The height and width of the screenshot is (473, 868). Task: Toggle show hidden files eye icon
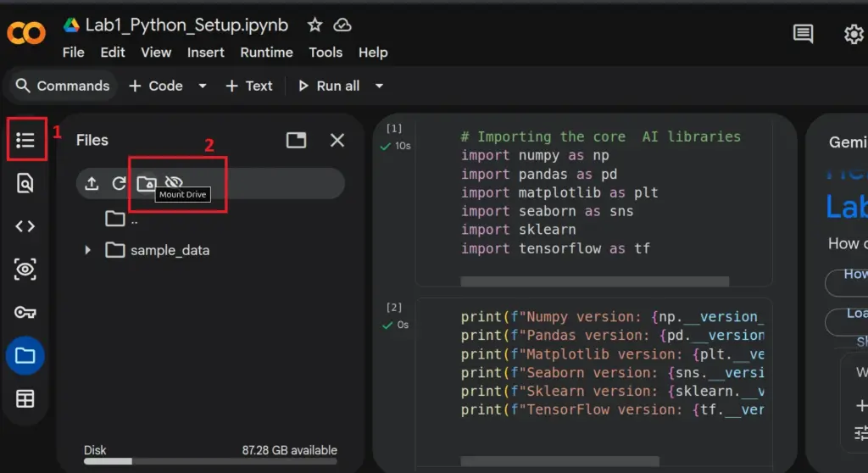point(174,181)
